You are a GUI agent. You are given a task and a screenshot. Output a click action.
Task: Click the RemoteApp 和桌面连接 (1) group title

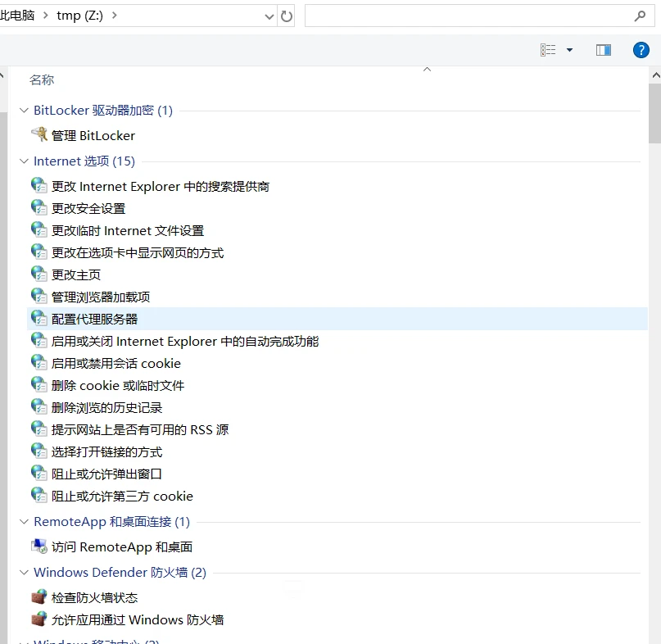[111, 521]
